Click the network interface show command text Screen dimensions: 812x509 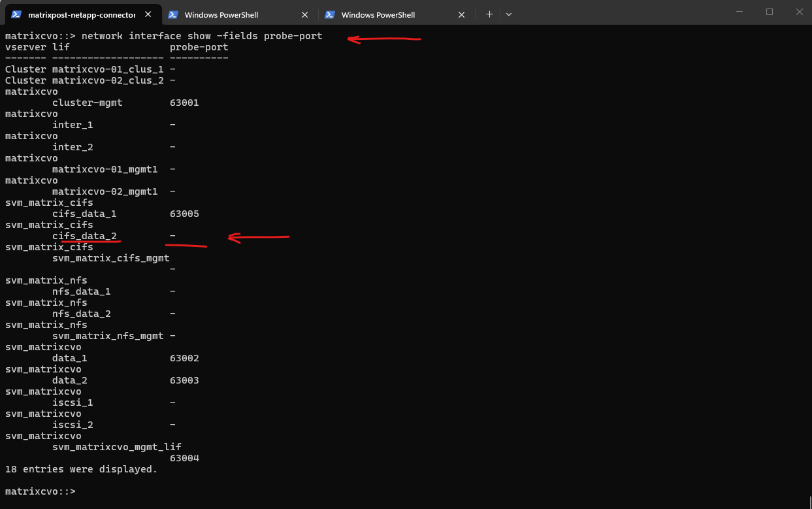coord(201,36)
